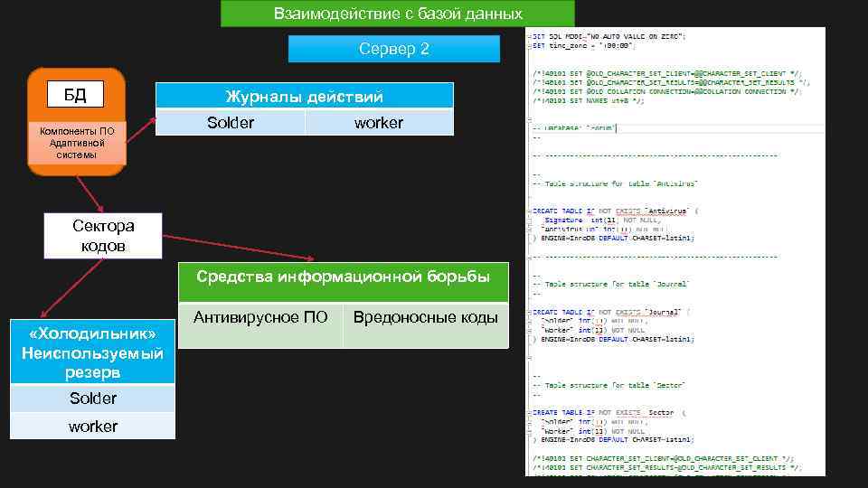Click the 'SET SQL_MODE' code line
The width and height of the screenshot is (868, 488).
[609, 36]
